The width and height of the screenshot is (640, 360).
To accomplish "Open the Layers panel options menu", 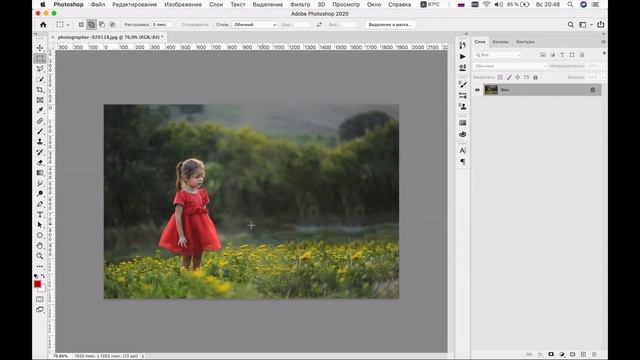I will pos(603,42).
